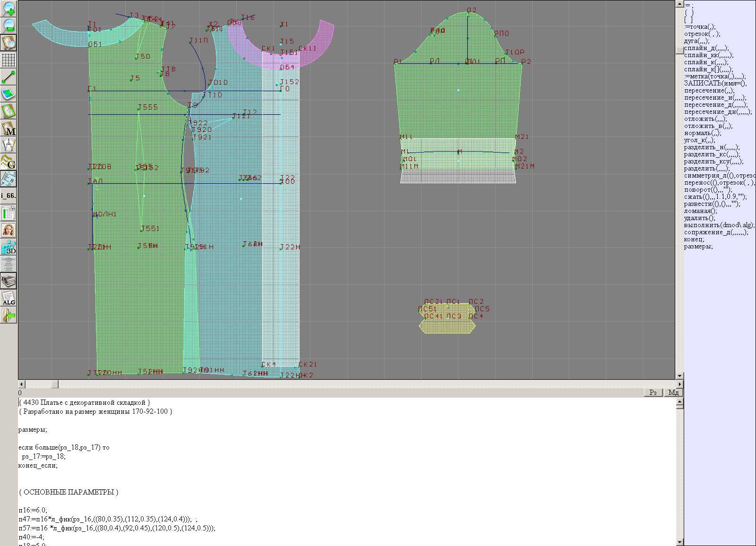
Task: Click the ALG algorithm document icon
Action: [x=9, y=298]
